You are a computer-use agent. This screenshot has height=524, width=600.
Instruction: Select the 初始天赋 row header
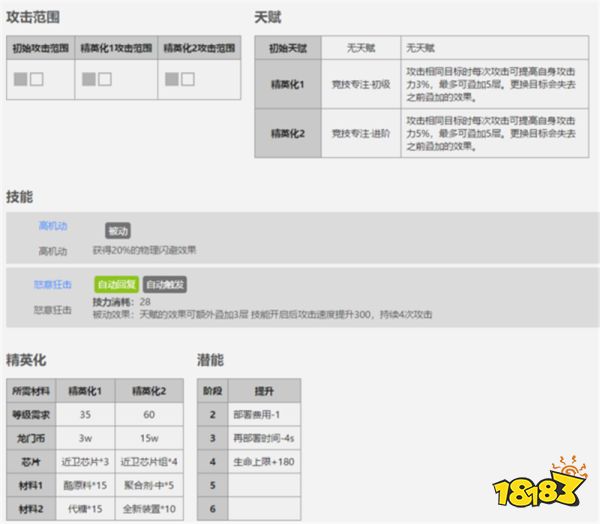point(287,47)
